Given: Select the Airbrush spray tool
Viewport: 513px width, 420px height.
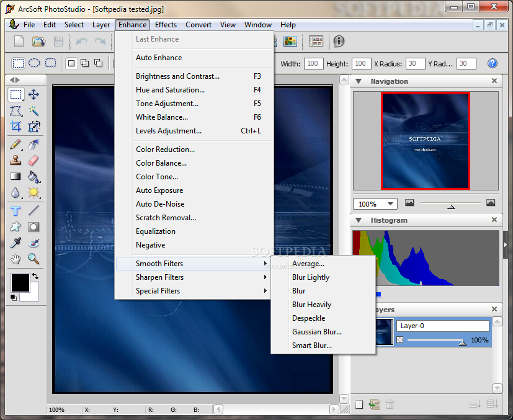Looking at the screenshot, I should 33,145.
